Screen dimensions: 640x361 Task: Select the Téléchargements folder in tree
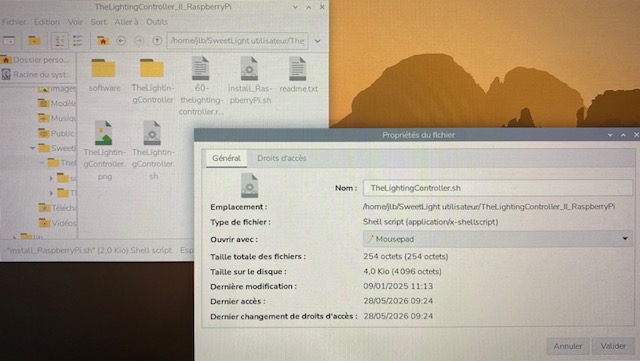[57, 208]
